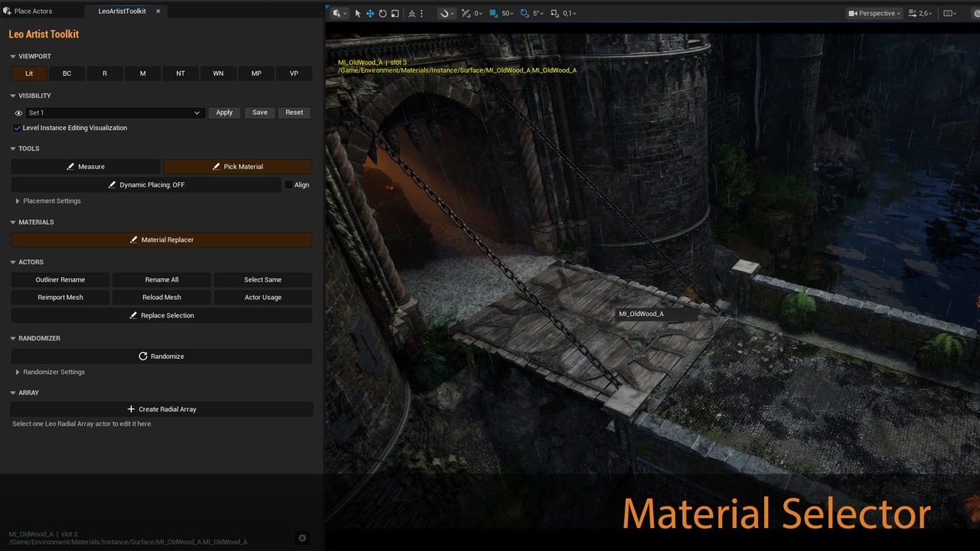Open viewport mode selection dropdown at toolbar start

[339, 13]
